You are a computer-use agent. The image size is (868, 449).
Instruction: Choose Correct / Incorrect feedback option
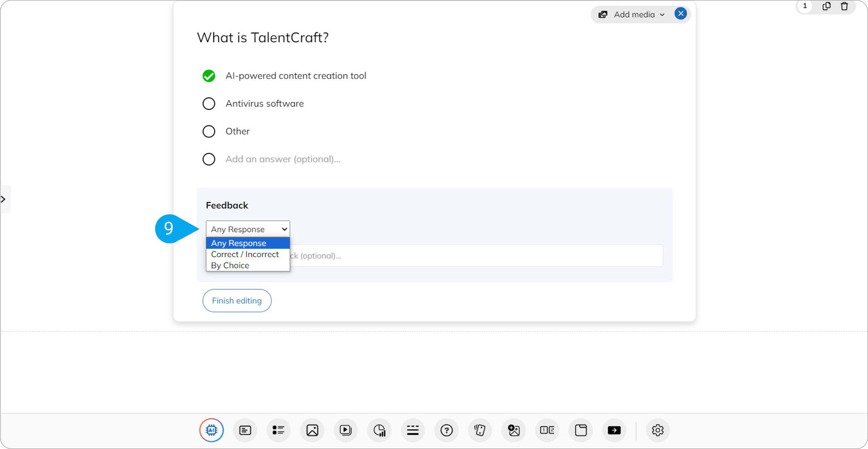(x=248, y=254)
